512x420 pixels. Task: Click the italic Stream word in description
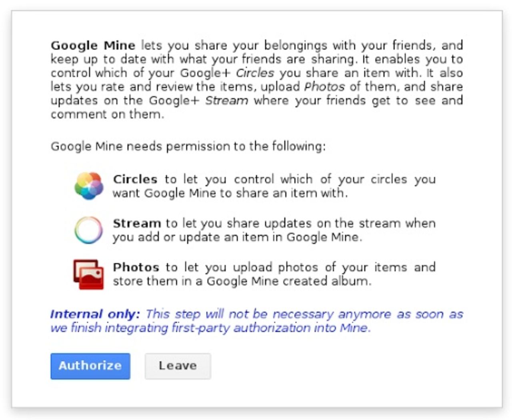(226, 100)
